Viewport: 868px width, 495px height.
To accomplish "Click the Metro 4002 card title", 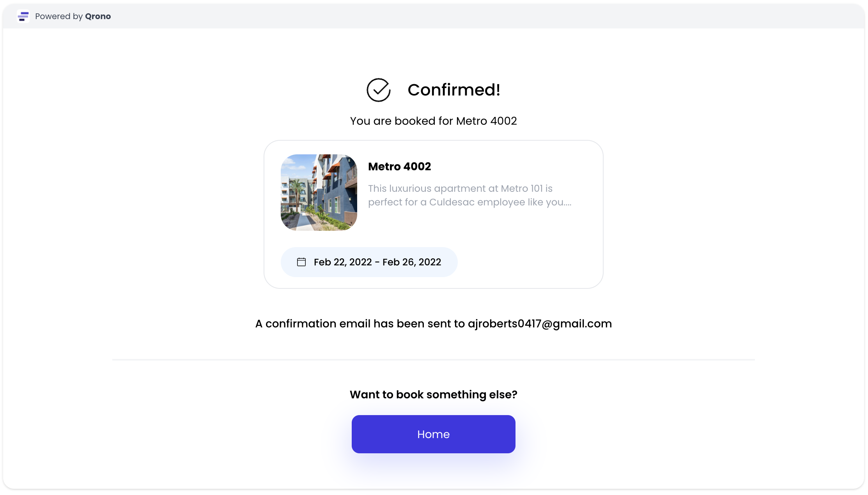I will click(x=399, y=166).
